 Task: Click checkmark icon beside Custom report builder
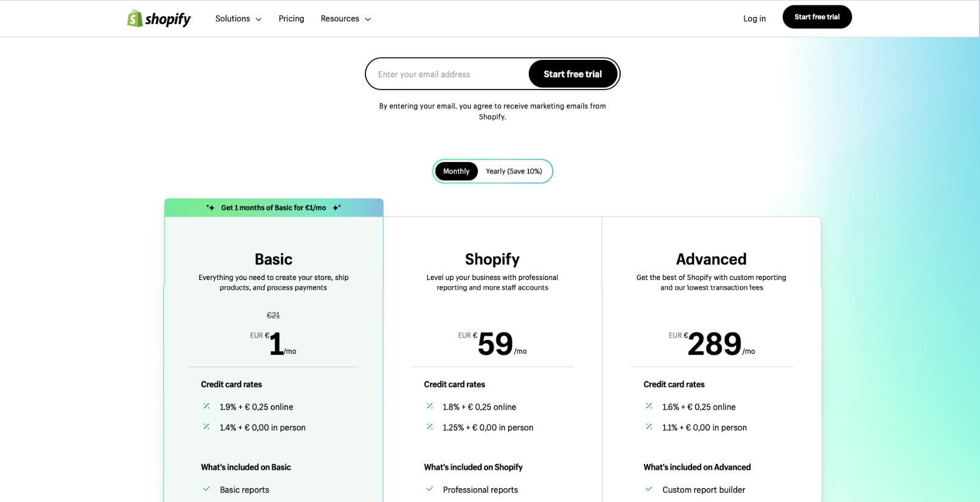(648, 489)
